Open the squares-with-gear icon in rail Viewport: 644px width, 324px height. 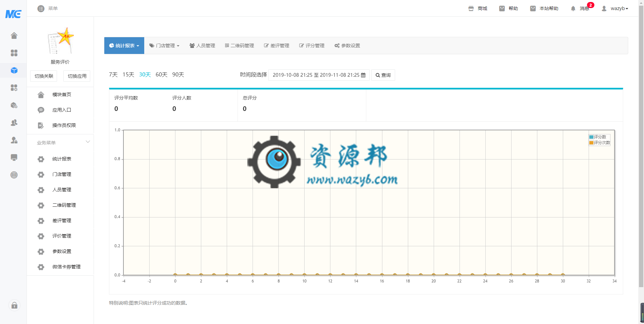[14, 88]
